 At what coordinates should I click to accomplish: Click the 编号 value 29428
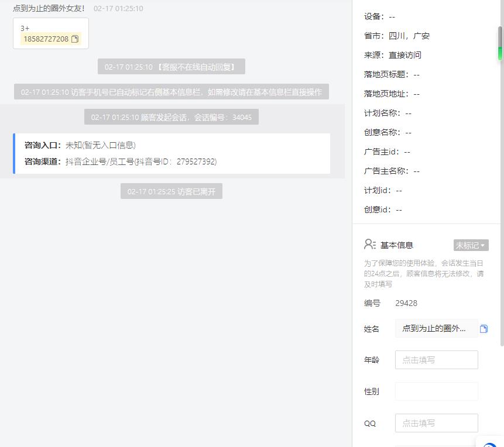406,303
